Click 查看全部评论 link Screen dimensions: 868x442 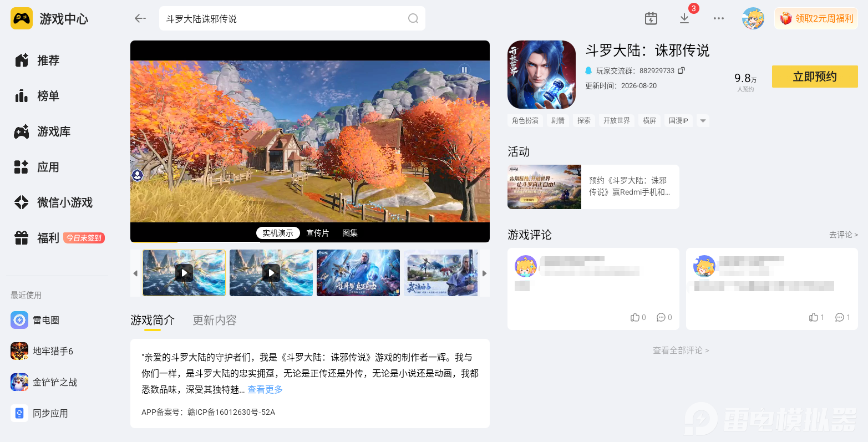681,350
